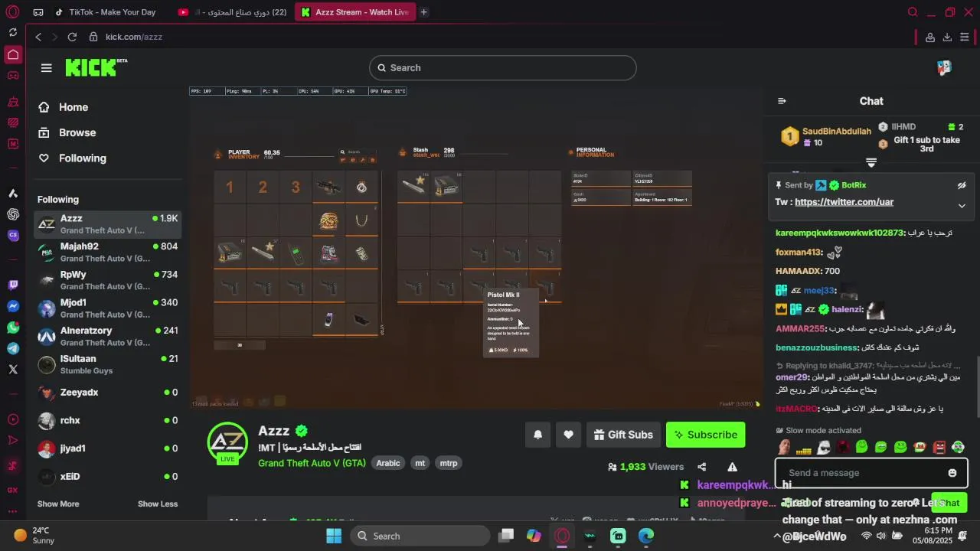The width and height of the screenshot is (980, 551).
Task: Open Opera sidebar Twitch icon
Action: [13, 285]
